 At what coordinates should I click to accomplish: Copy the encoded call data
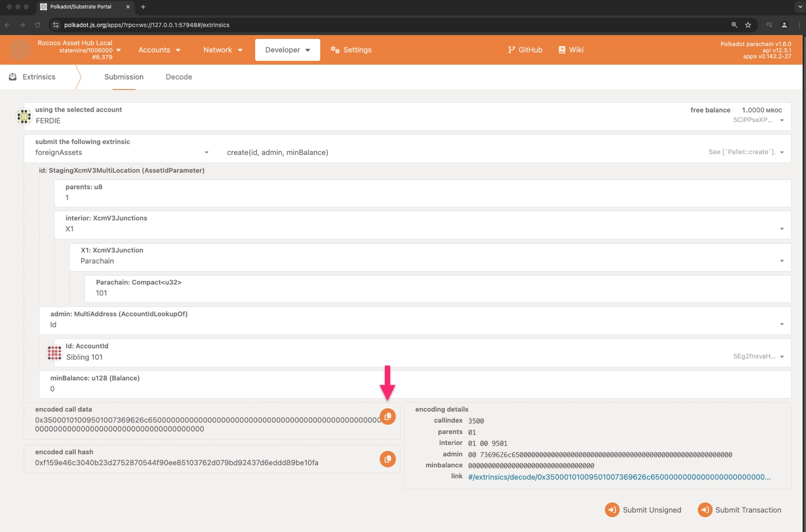coord(388,416)
